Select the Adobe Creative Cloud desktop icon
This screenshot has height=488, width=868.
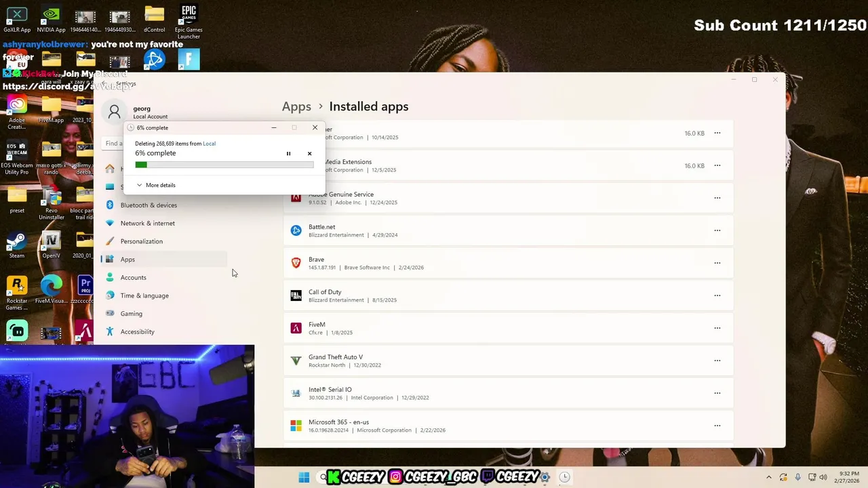coord(17,113)
